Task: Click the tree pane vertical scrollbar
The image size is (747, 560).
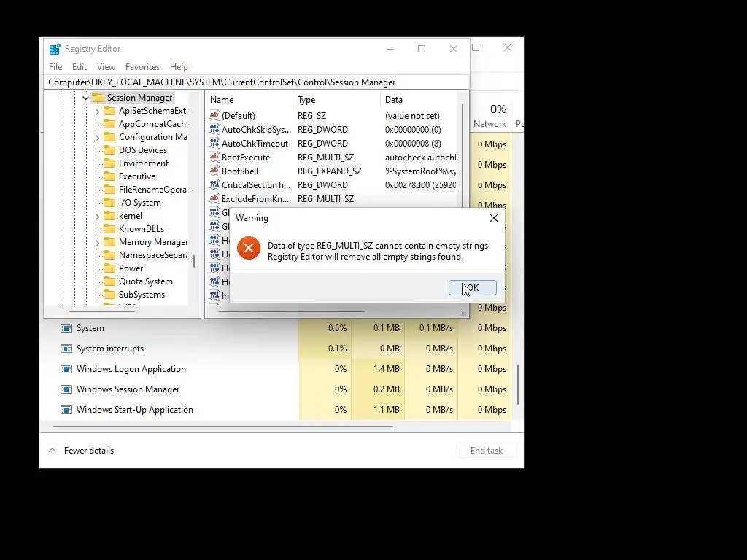Action: 194,262
